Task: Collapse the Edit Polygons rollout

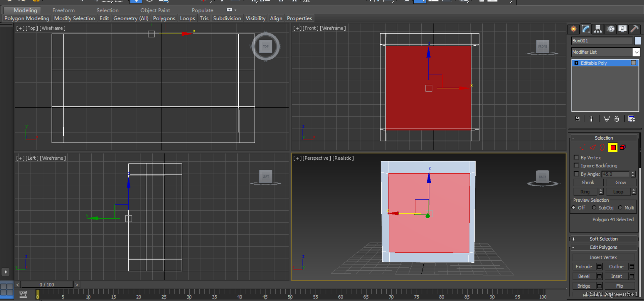Action: [603, 247]
